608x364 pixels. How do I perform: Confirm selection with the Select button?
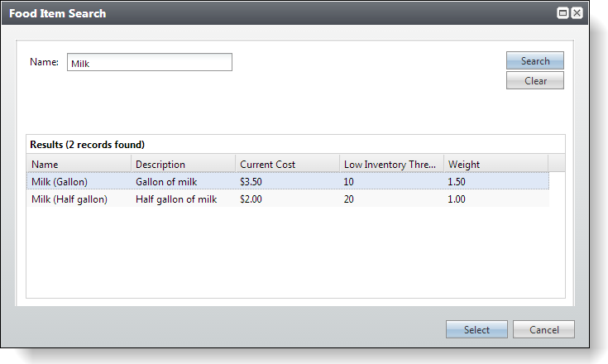click(x=476, y=329)
